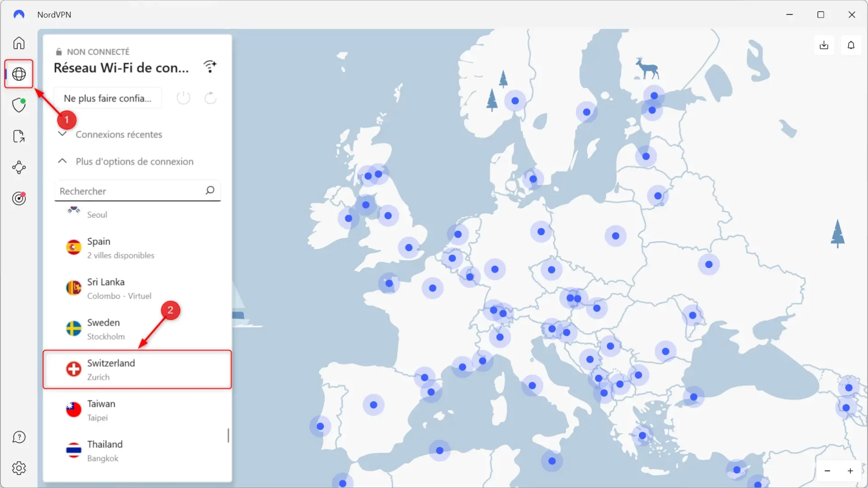The image size is (868, 488).
Task: Open the Threat Protection shield icon
Action: (19, 105)
